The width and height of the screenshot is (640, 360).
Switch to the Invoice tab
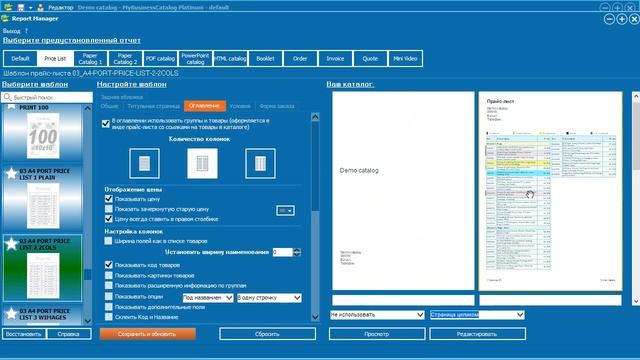(335, 59)
